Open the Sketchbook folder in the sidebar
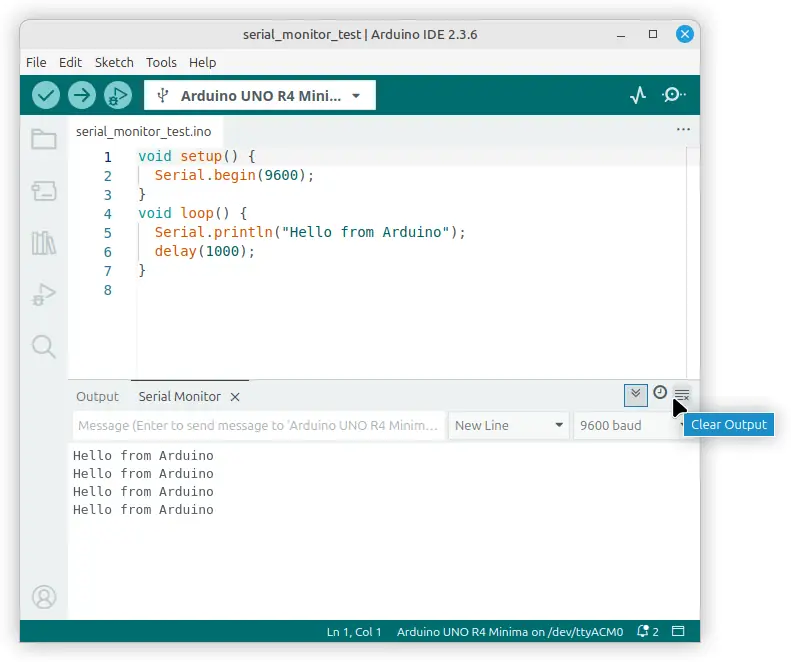 click(44, 139)
